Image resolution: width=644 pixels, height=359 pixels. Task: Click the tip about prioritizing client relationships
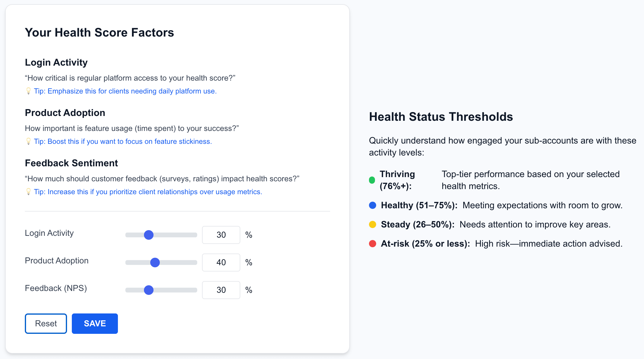click(x=148, y=192)
